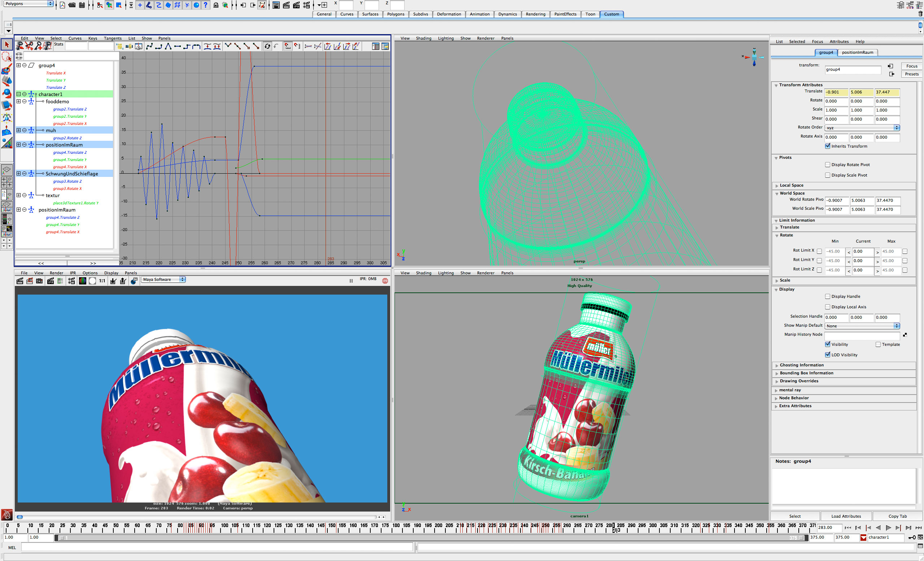Image resolution: width=924 pixels, height=561 pixels.
Task: Enable the Template checkbox
Action: (x=878, y=345)
